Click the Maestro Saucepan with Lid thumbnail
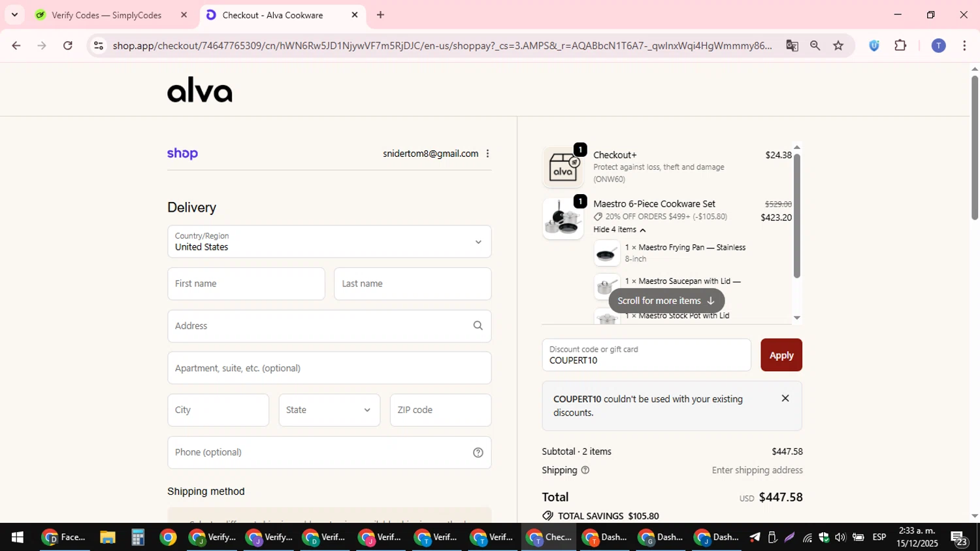Image resolution: width=980 pixels, height=551 pixels. (x=607, y=287)
